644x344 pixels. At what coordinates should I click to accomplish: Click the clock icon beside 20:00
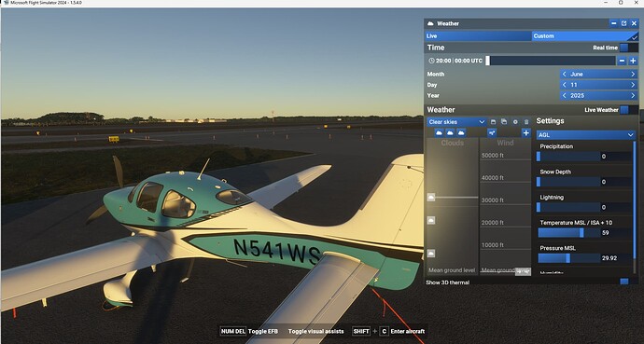tap(431, 61)
